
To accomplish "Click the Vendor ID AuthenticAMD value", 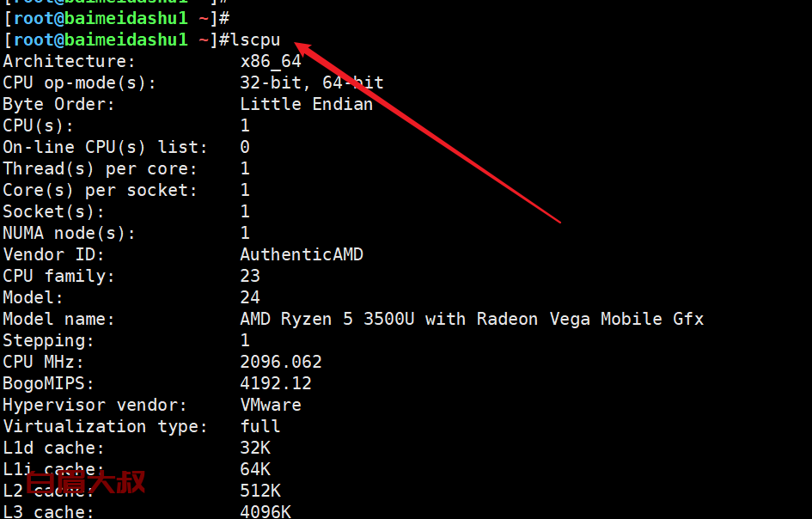I will [x=302, y=254].
